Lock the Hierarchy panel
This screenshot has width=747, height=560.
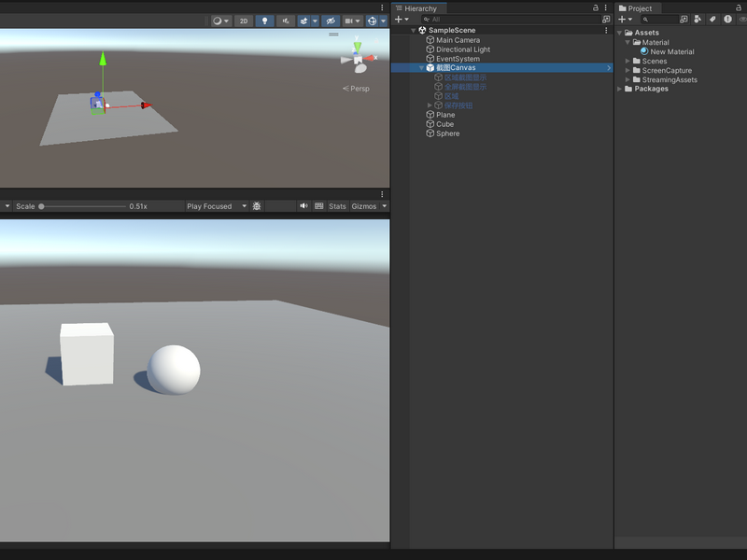pyautogui.click(x=596, y=8)
